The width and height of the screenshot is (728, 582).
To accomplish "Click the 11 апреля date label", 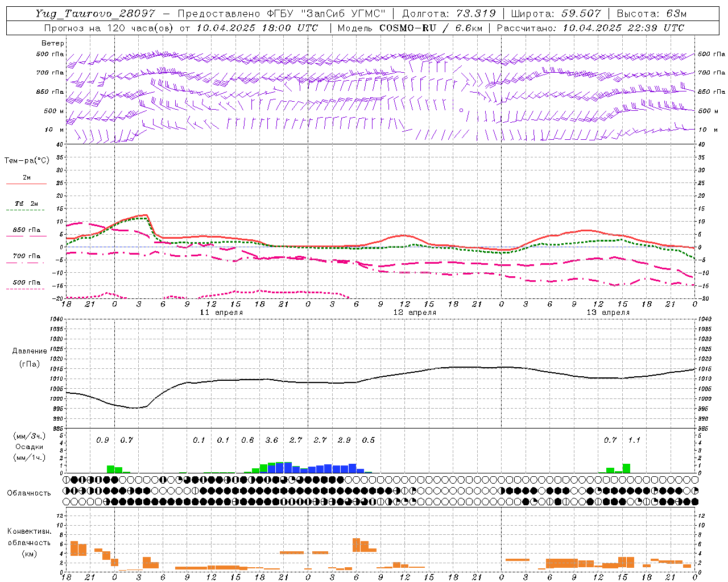I will (221, 313).
